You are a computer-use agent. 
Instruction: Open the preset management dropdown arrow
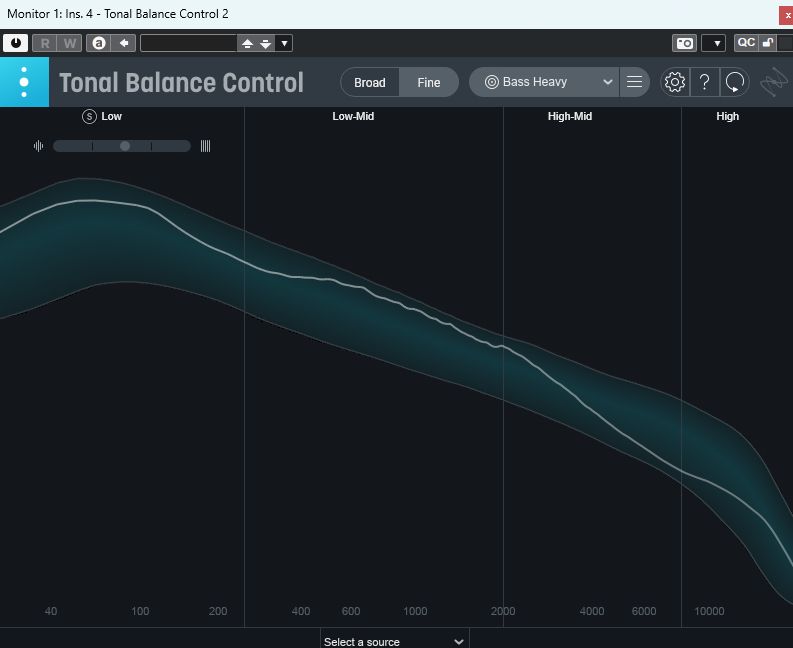pos(284,44)
